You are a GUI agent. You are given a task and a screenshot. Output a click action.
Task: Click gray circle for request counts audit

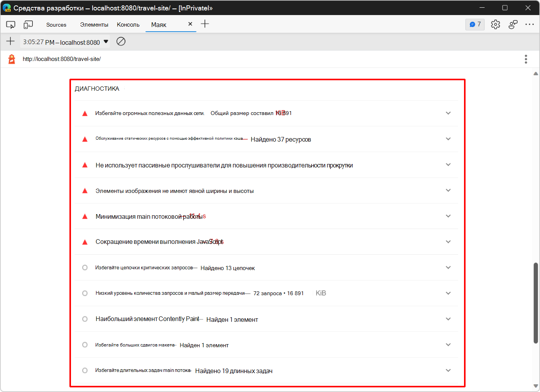coord(85,293)
